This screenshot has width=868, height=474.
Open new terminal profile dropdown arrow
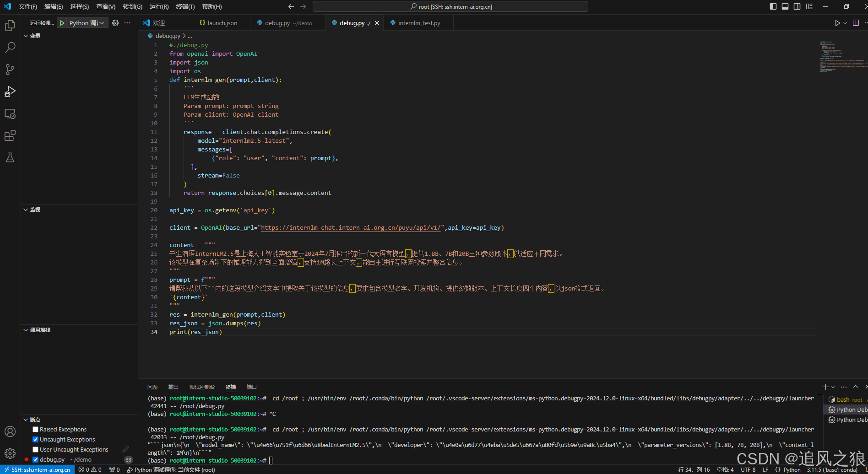pos(833,387)
